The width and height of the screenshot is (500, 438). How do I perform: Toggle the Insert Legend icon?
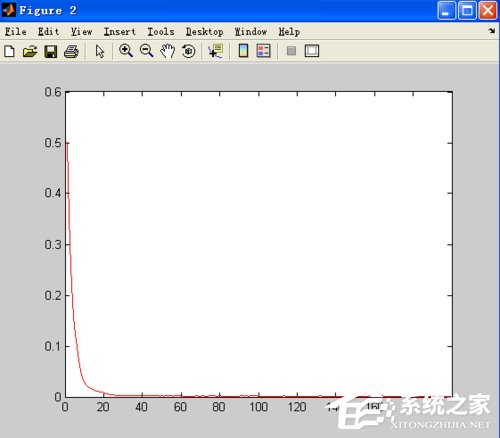pos(263,51)
